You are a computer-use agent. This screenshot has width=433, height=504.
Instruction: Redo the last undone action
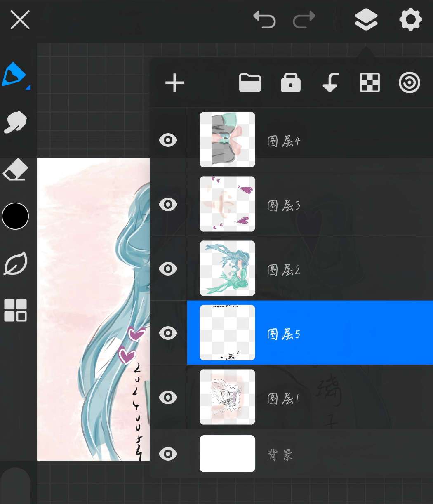(304, 20)
